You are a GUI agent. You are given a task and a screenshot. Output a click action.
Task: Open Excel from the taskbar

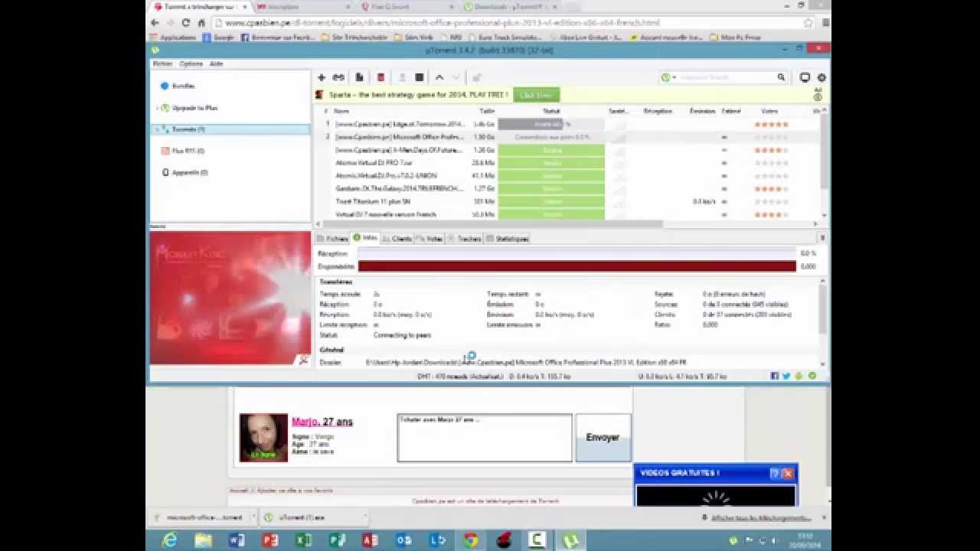coord(303,540)
